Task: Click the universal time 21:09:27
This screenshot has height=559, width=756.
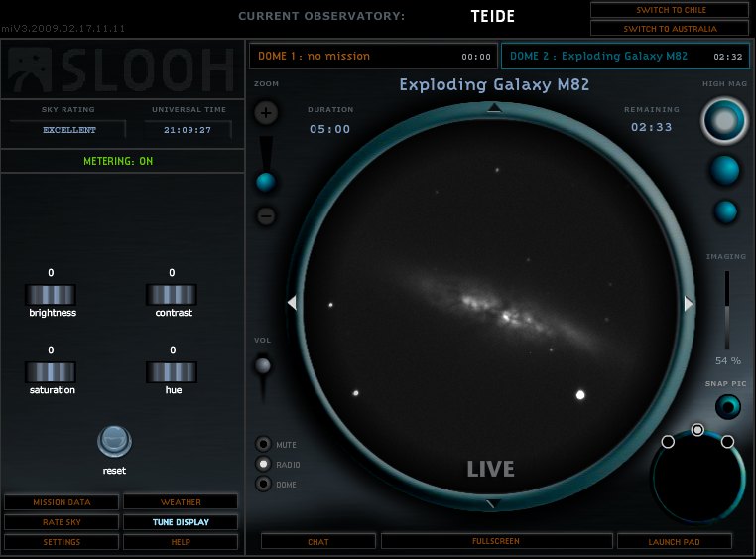Action: click(188, 130)
